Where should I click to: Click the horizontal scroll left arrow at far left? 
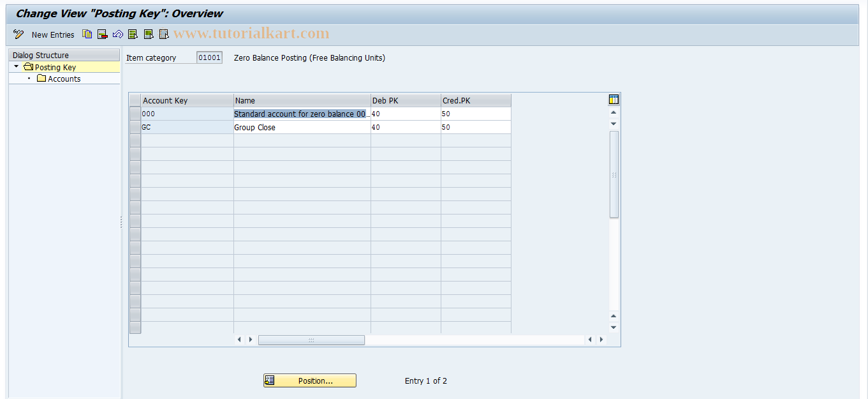pyautogui.click(x=239, y=340)
